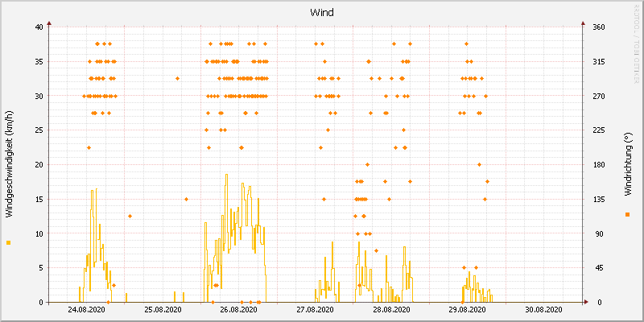Image resolution: width=644 pixels, height=322 pixels.
Task: Click the isolated direction point on 25.08 near 135°
Action: 186,199
